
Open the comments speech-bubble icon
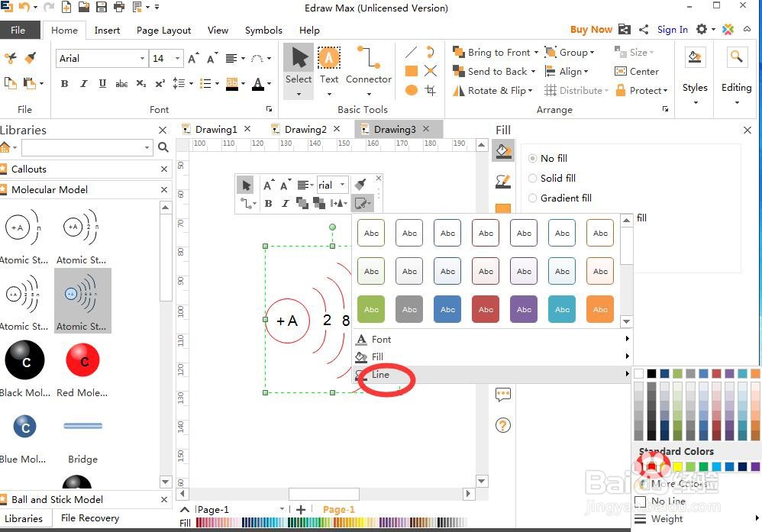503,394
